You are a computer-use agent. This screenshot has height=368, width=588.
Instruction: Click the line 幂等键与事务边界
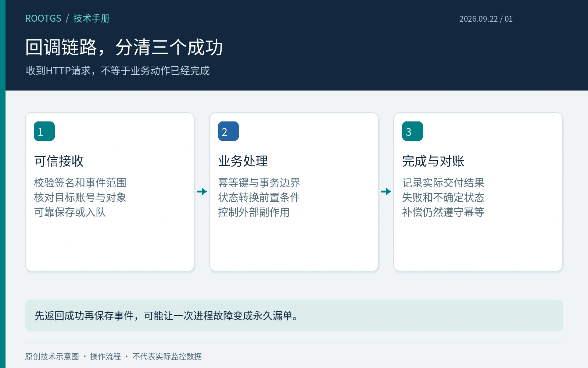(x=259, y=183)
